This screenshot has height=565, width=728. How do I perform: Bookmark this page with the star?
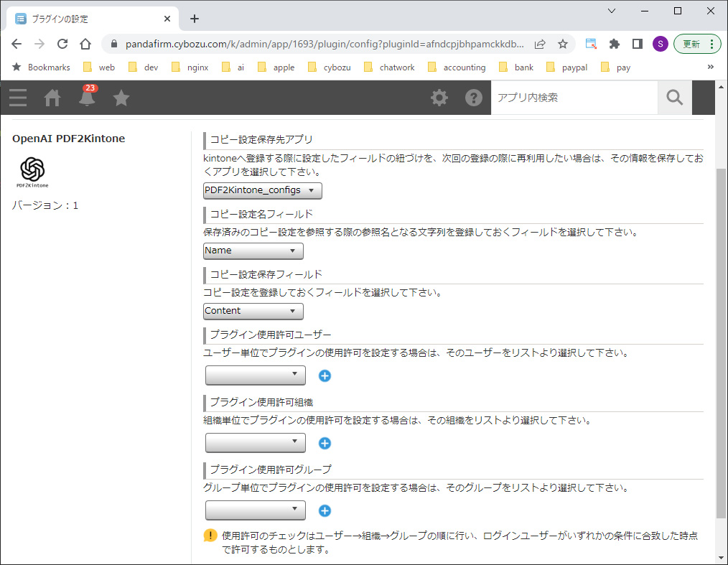(x=563, y=44)
